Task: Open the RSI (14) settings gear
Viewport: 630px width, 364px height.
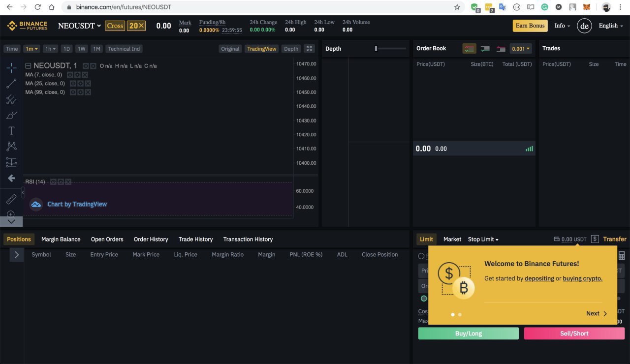Action: point(61,182)
